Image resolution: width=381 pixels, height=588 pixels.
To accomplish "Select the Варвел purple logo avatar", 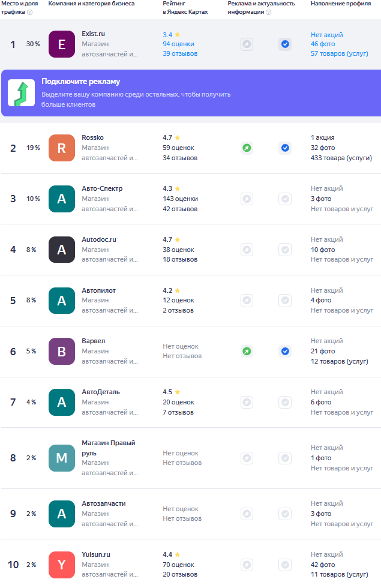I will [62, 352].
